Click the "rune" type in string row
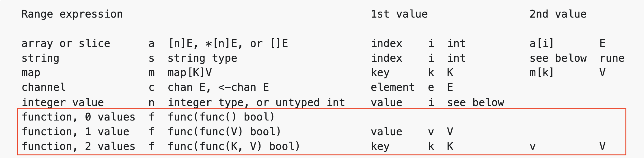The image size is (644, 158). click(x=612, y=58)
